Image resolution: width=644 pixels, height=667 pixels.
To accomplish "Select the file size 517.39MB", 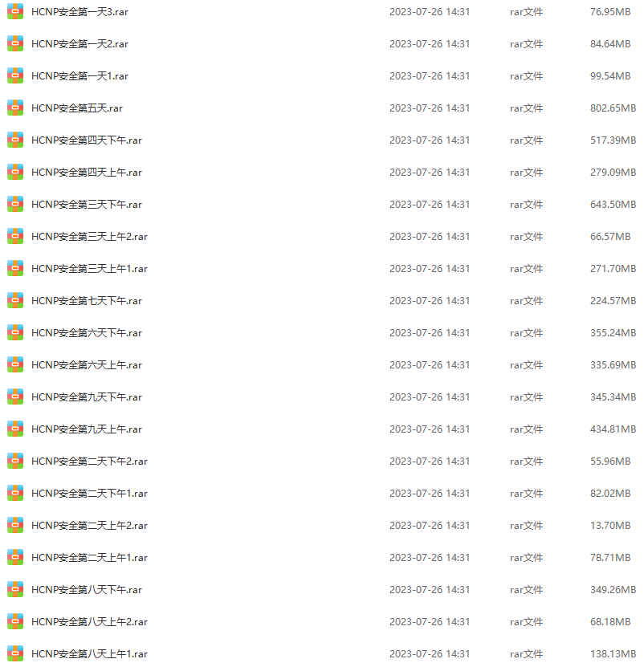I will pos(613,140).
